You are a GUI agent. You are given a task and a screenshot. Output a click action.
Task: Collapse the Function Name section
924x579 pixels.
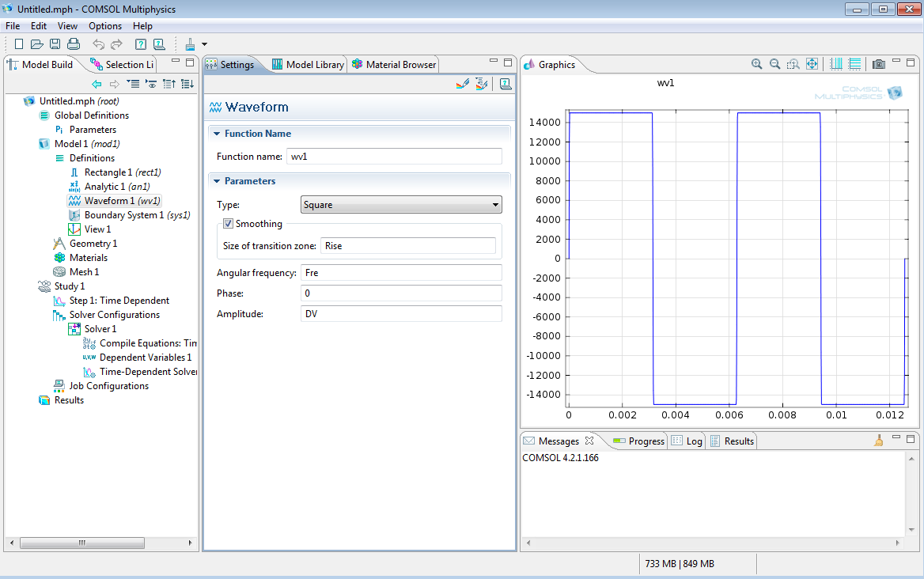tap(215, 134)
